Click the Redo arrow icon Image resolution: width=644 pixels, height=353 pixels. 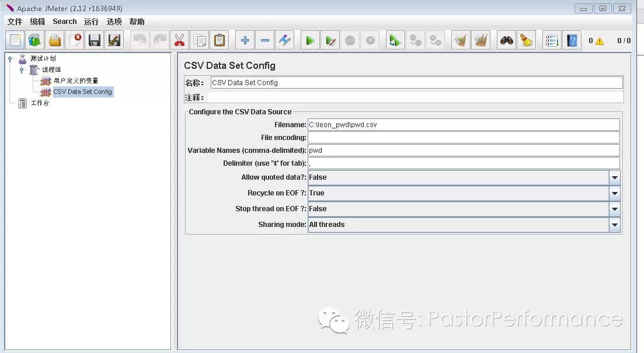pos(160,40)
